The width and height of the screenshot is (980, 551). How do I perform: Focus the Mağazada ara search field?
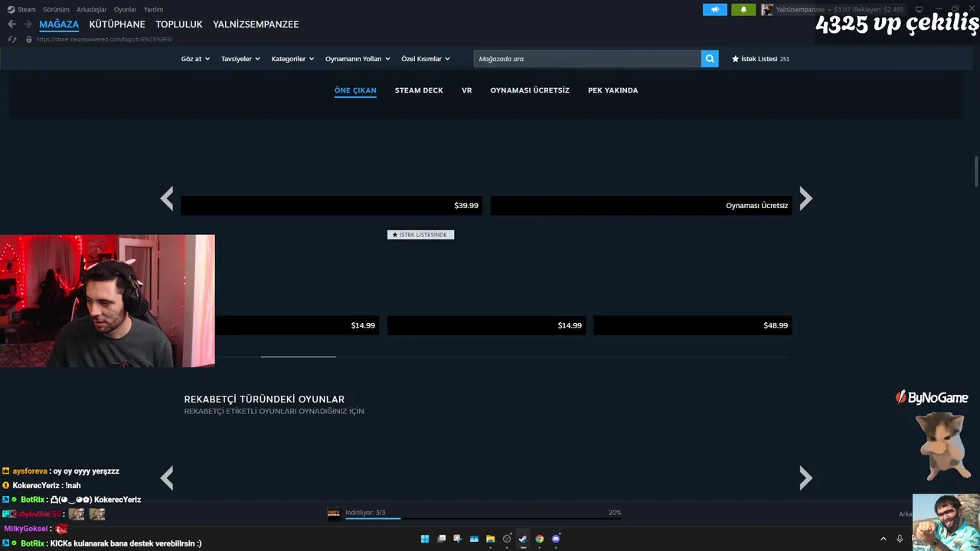(587, 59)
